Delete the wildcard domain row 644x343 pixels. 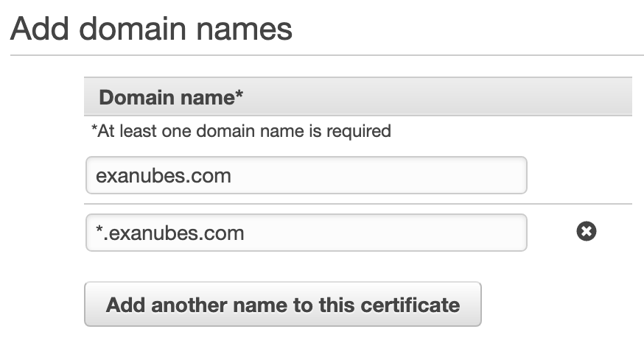coord(586,231)
